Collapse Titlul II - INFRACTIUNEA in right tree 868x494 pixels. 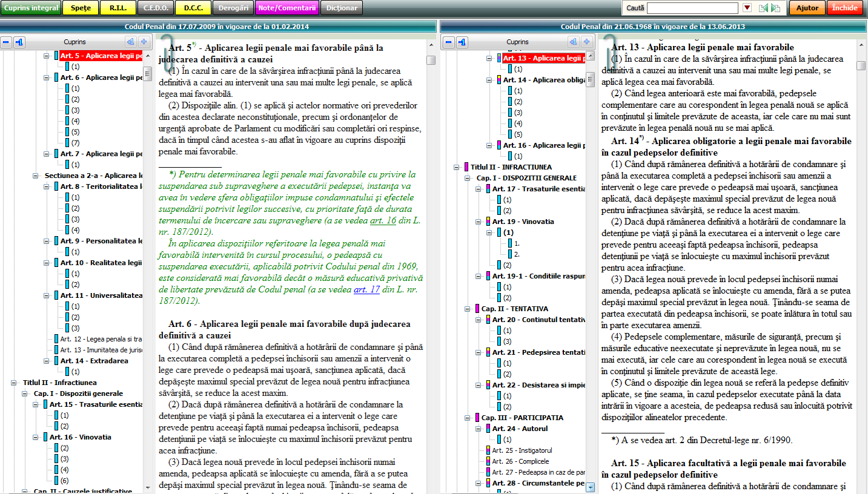(457, 167)
